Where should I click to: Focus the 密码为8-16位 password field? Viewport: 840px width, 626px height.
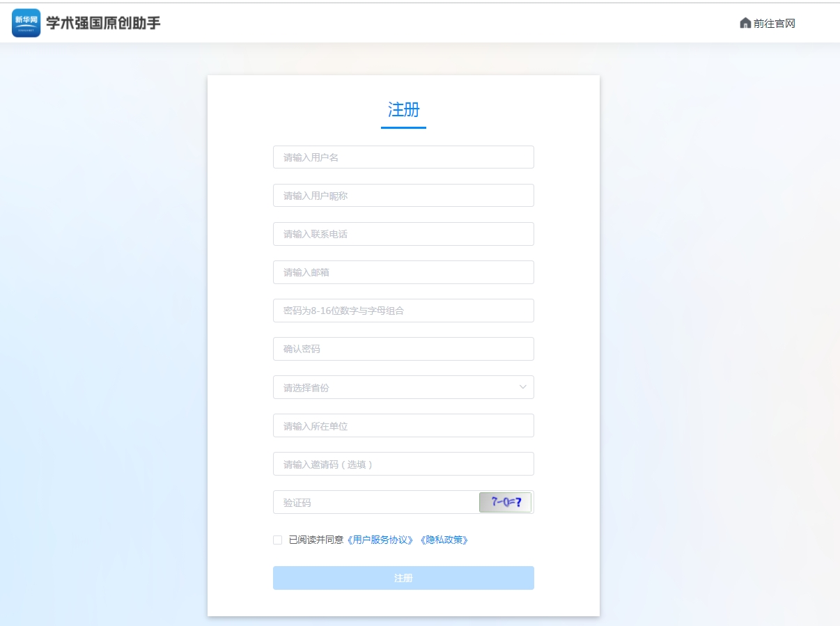(x=403, y=311)
